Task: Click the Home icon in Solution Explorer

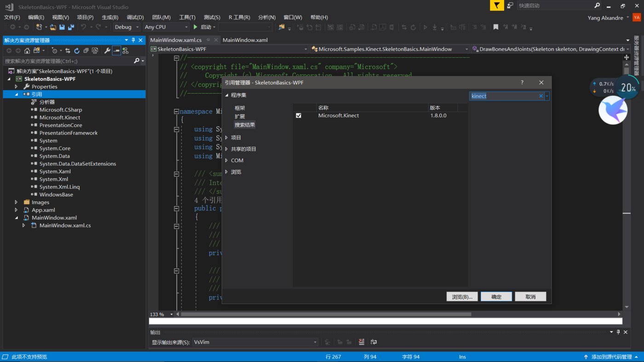Action: click(x=27, y=51)
